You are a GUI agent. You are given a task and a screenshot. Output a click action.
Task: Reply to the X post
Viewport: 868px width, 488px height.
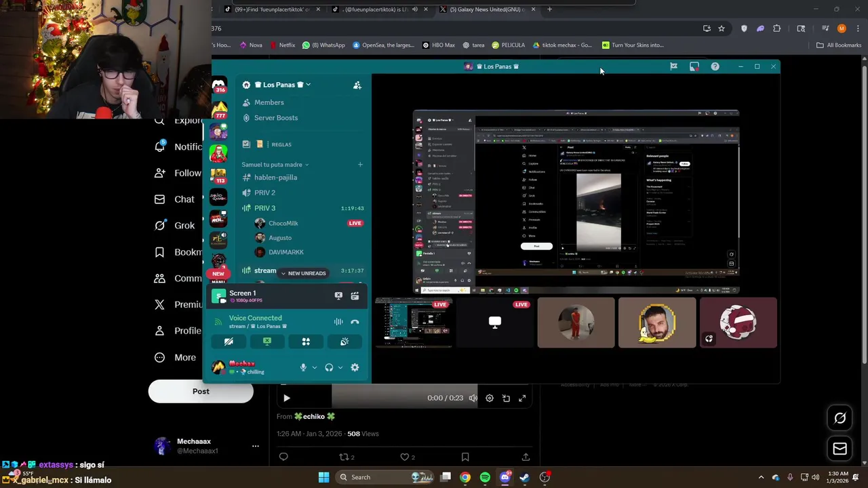pyautogui.click(x=283, y=457)
